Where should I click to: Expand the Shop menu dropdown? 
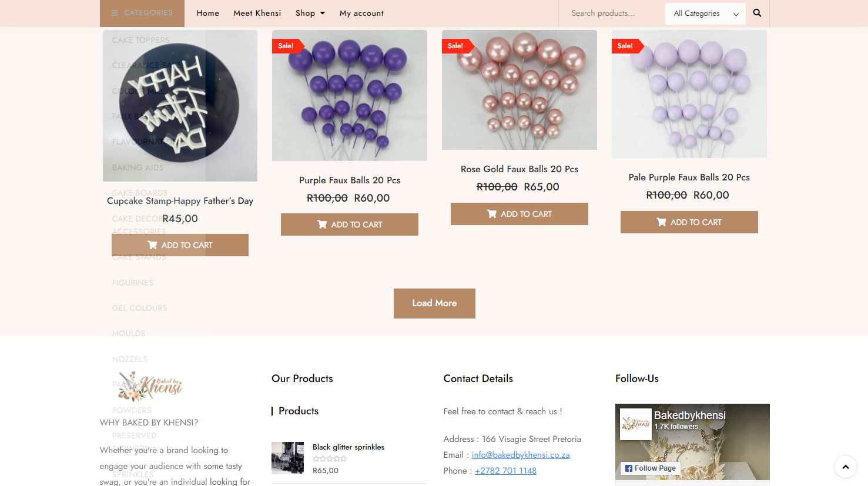pyautogui.click(x=310, y=13)
